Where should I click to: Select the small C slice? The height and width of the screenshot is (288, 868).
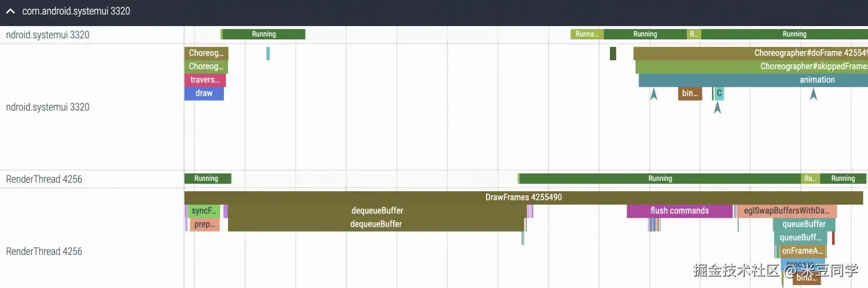719,93
